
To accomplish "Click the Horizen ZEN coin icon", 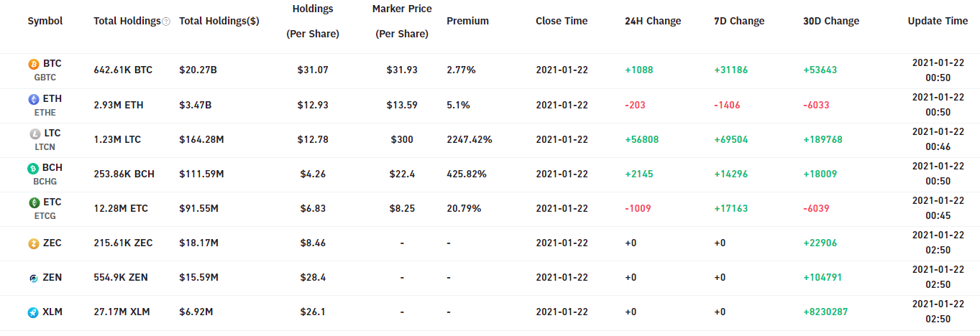I will (34, 278).
